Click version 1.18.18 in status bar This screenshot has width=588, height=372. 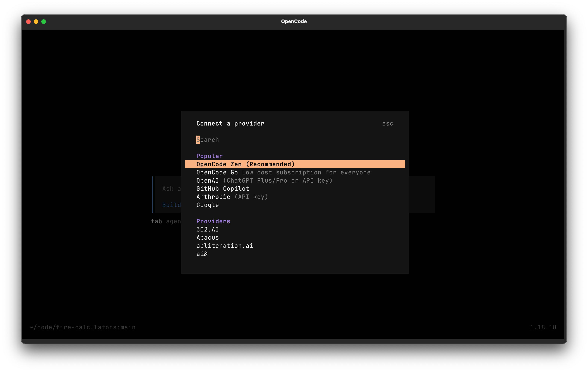pyautogui.click(x=543, y=327)
